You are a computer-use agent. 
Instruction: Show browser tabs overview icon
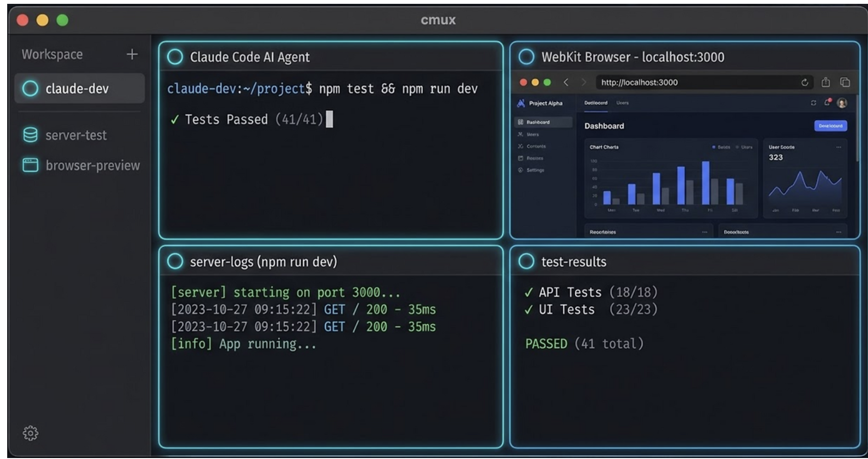(x=845, y=82)
